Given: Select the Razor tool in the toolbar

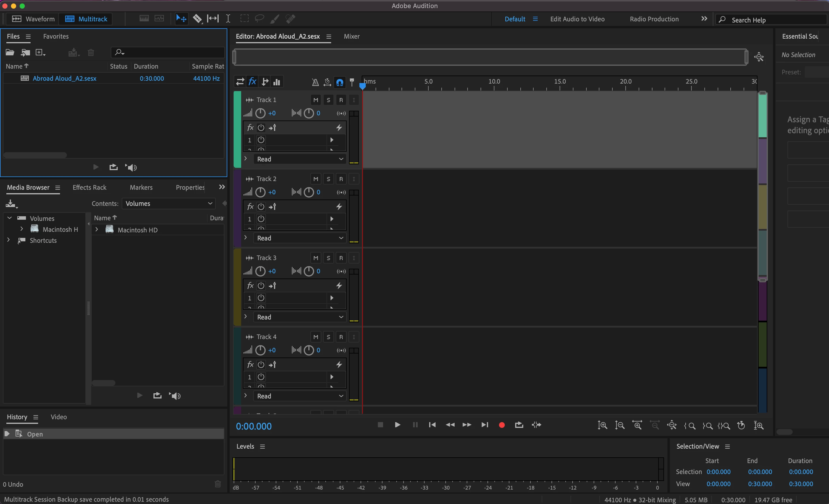Looking at the screenshot, I should tap(197, 18).
